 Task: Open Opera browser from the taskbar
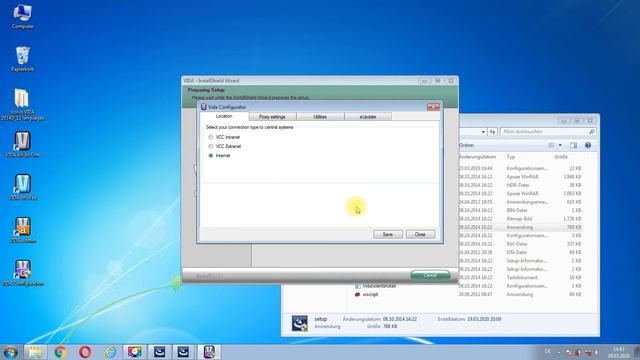point(85,352)
